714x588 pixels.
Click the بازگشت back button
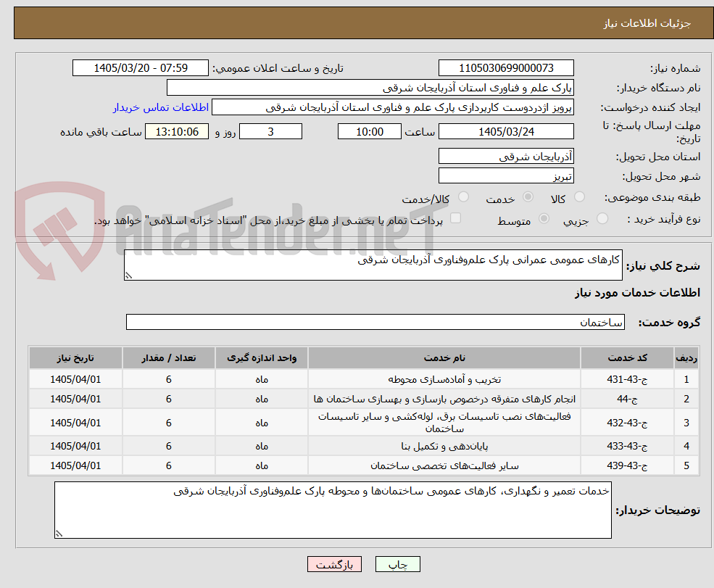click(334, 564)
